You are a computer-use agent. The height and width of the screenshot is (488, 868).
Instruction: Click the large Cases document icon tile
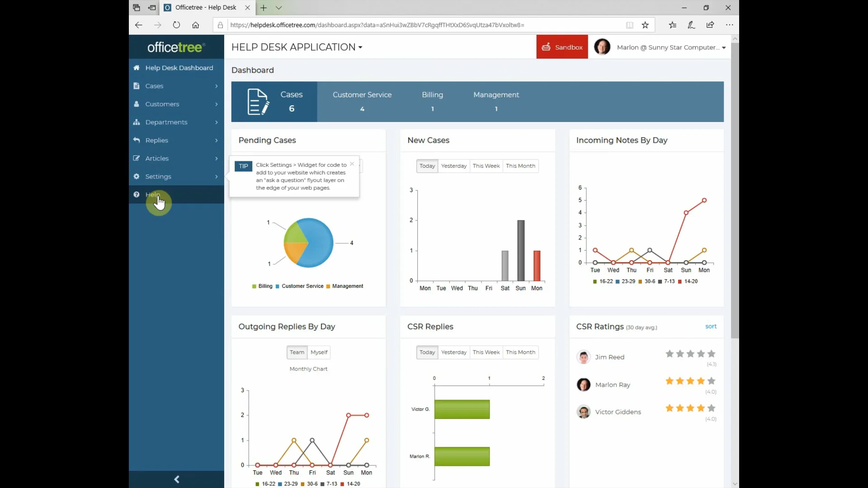[258, 102]
